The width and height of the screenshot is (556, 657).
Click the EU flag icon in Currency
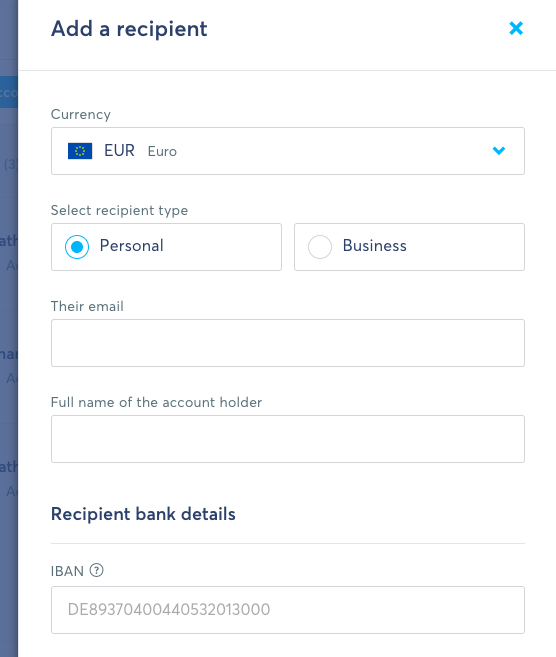tap(80, 151)
